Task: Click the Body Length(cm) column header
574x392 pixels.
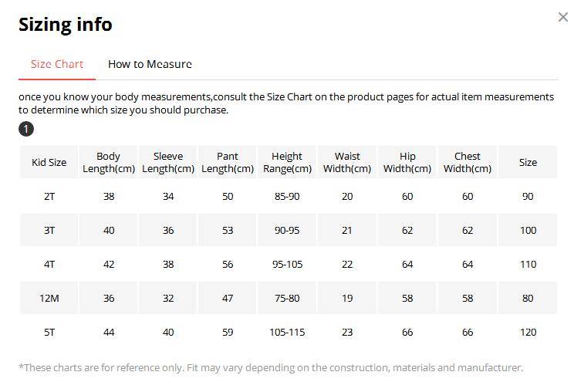Action: tap(109, 163)
